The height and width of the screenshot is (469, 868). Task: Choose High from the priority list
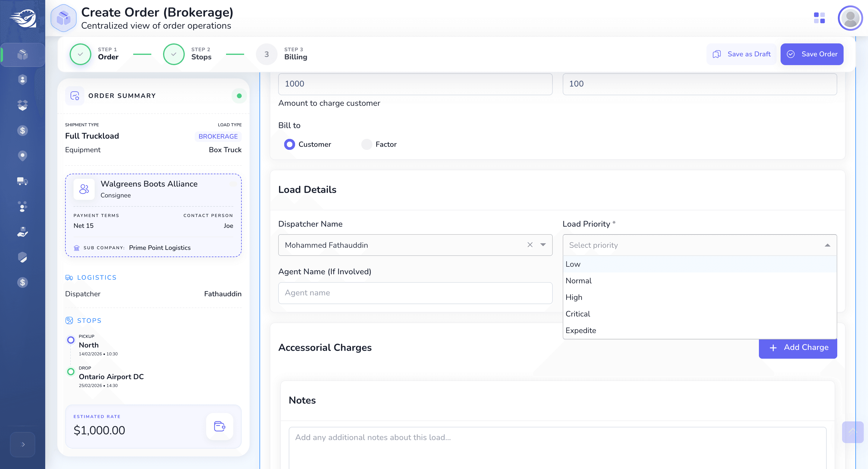pos(700,297)
